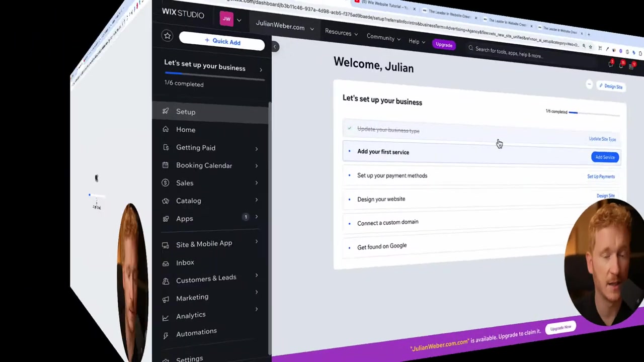Open the Resources menu

(341, 33)
